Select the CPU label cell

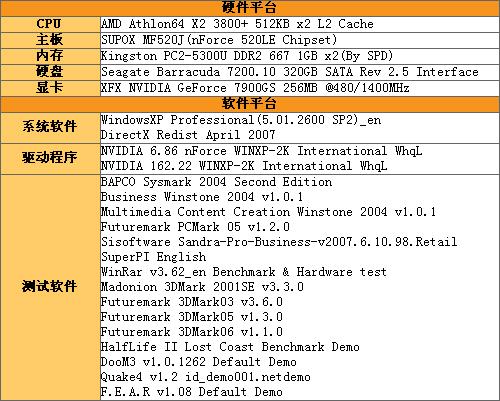pos(50,24)
